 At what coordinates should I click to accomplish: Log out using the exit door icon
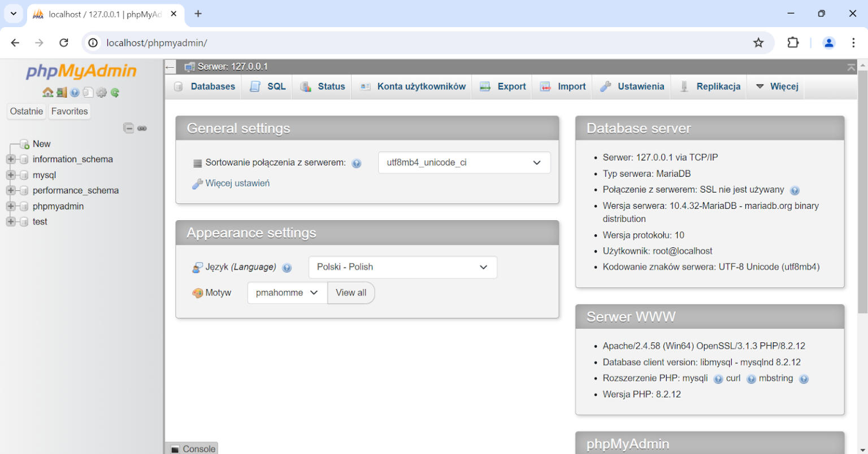pos(61,92)
